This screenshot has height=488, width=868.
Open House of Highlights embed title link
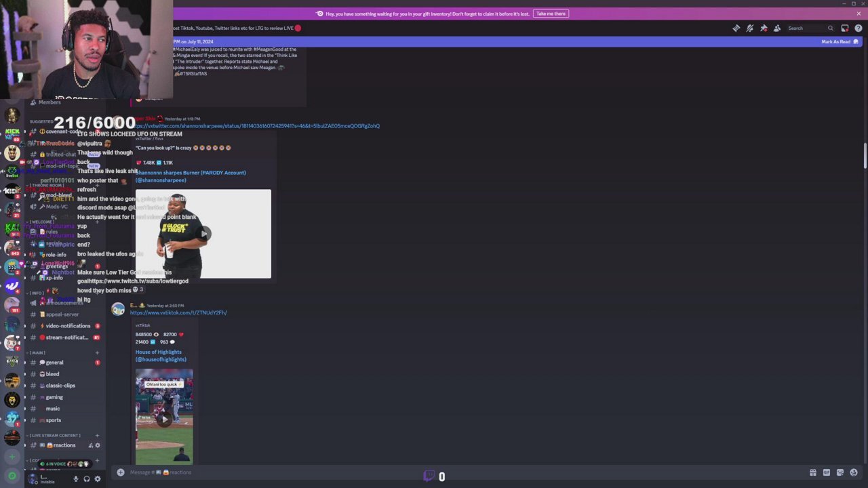(x=161, y=356)
